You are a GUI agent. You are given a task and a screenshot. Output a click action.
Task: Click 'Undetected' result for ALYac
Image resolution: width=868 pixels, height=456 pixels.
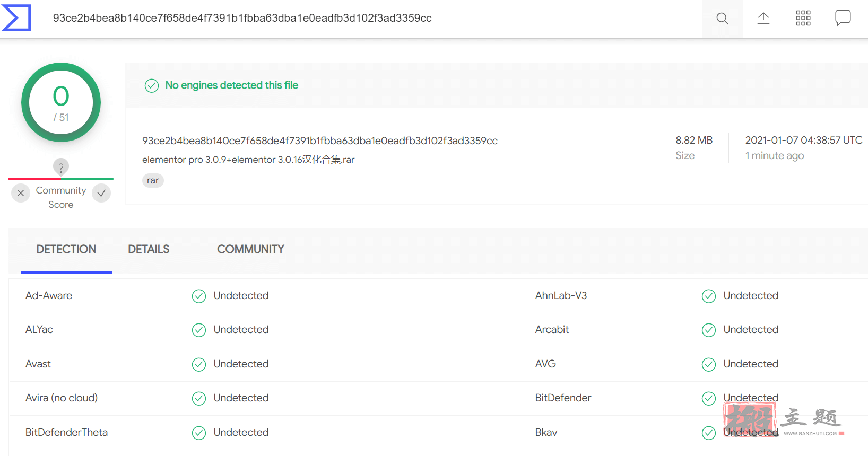click(x=241, y=330)
